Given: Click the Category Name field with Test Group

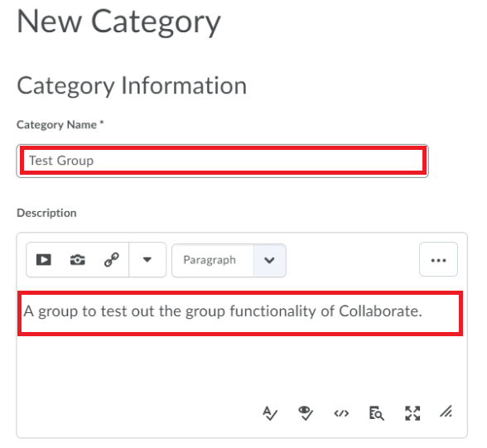Looking at the screenshot, I should [x=222, y=161].
